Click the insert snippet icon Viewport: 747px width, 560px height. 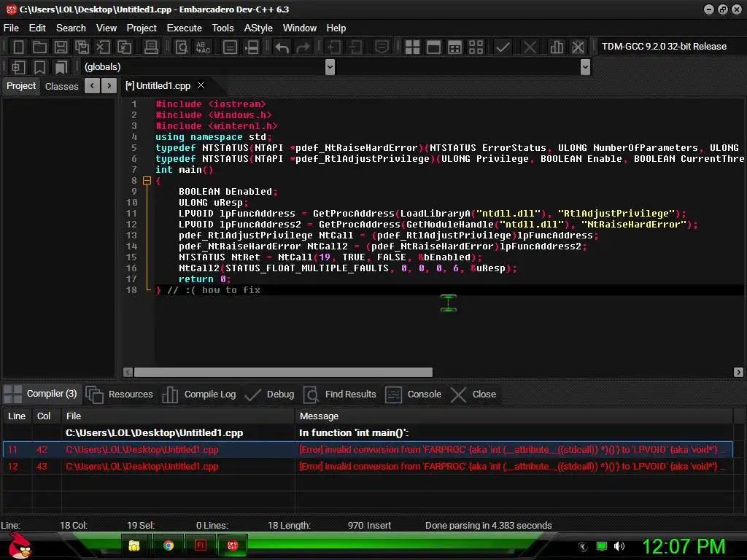pyautogui.click(x=18, y=67)
